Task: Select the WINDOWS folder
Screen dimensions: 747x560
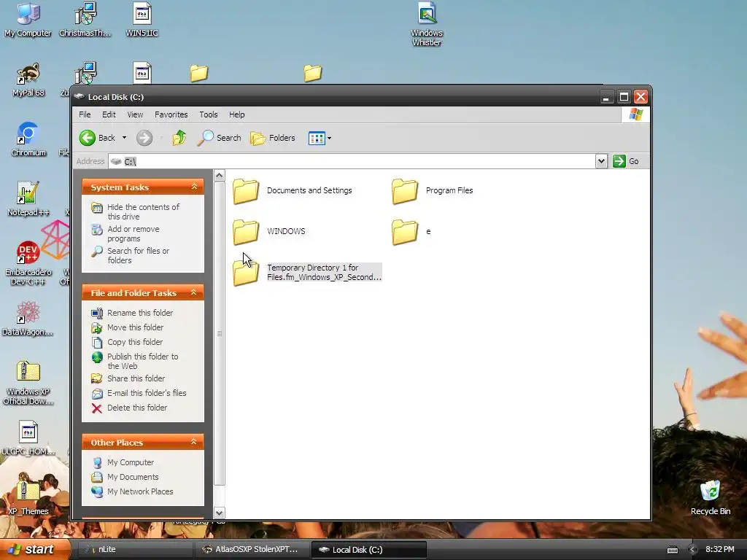Action: [269, 232]
